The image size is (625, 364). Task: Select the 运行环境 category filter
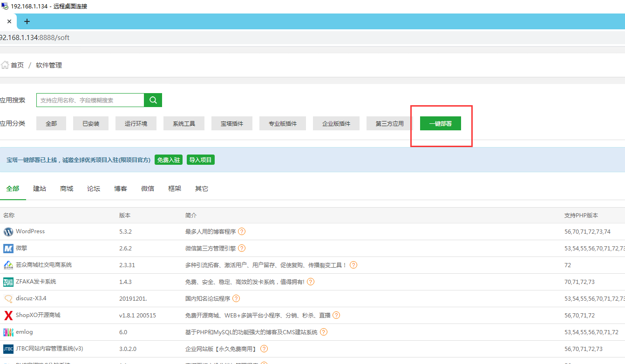coord(136,123)
